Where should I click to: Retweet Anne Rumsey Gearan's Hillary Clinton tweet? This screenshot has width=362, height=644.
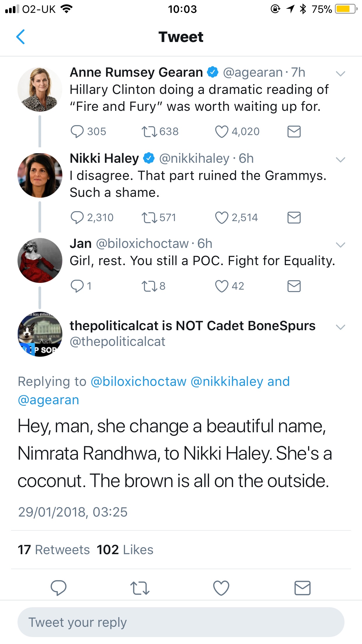(x=149, y=132)
